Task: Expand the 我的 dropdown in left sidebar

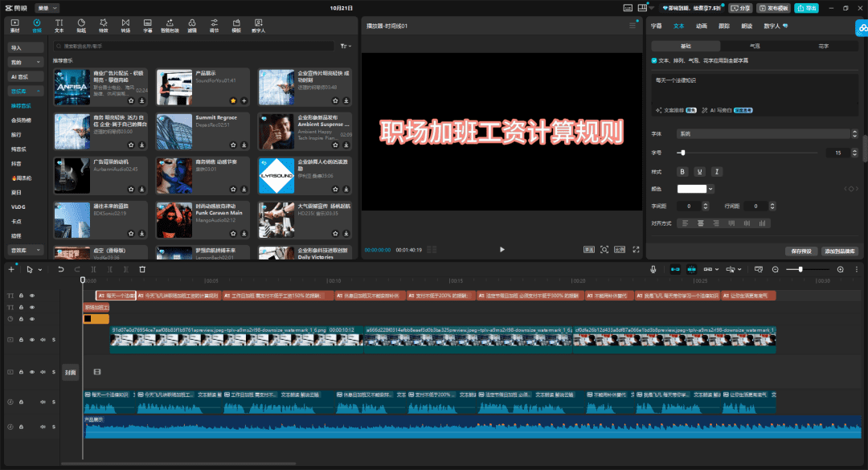Action: (x=27, y=62)
